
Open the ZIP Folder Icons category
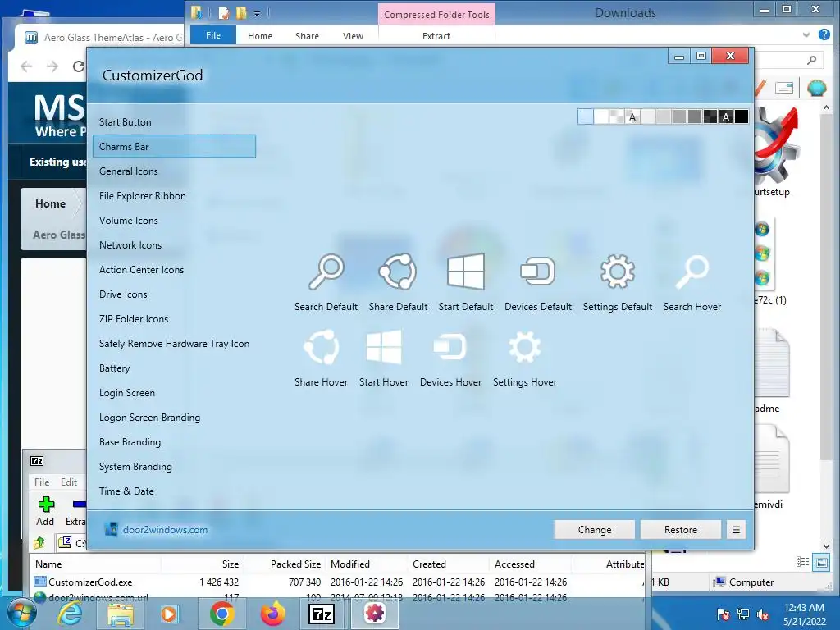coord(174,319)
